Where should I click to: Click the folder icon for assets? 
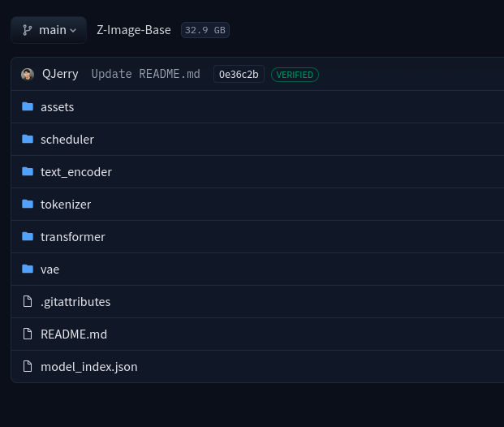point(28,106)
